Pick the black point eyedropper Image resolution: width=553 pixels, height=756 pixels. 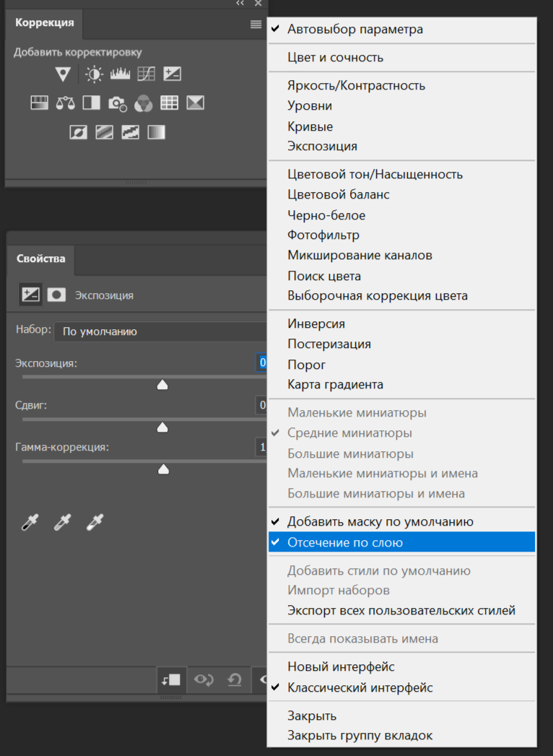click(30, 523)
